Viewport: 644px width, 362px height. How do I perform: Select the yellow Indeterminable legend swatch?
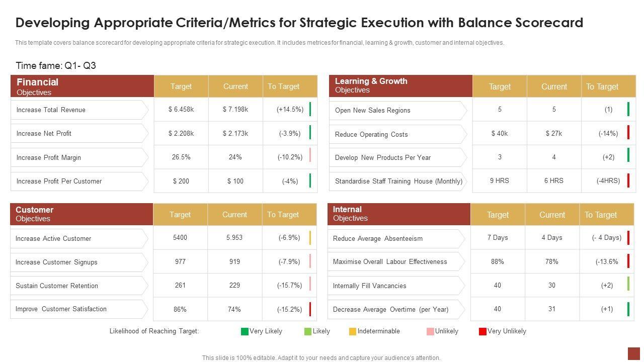pos(353,331)
